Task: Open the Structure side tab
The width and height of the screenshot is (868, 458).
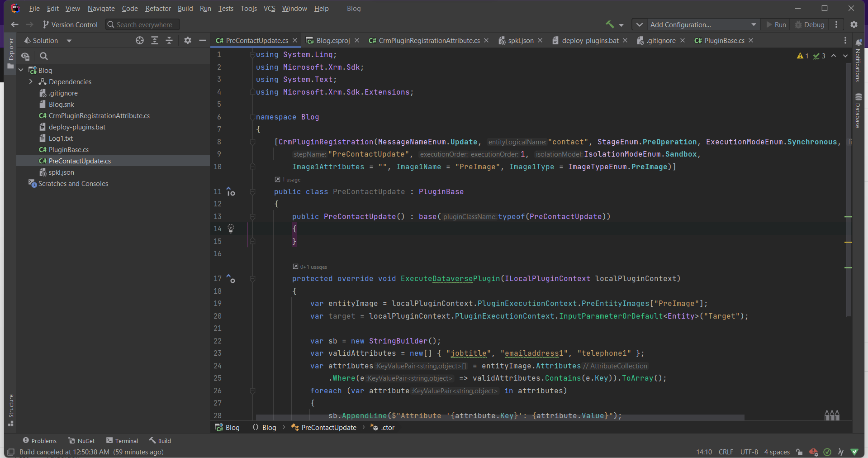Action: click(10, 410)
